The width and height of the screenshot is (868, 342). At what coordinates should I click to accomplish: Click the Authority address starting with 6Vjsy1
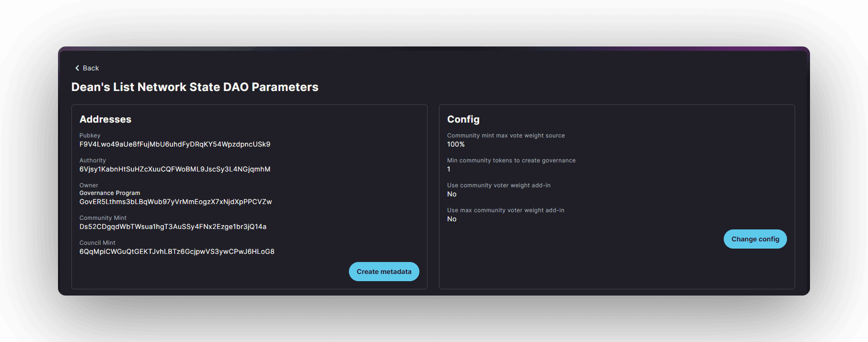tap(174, 169)
